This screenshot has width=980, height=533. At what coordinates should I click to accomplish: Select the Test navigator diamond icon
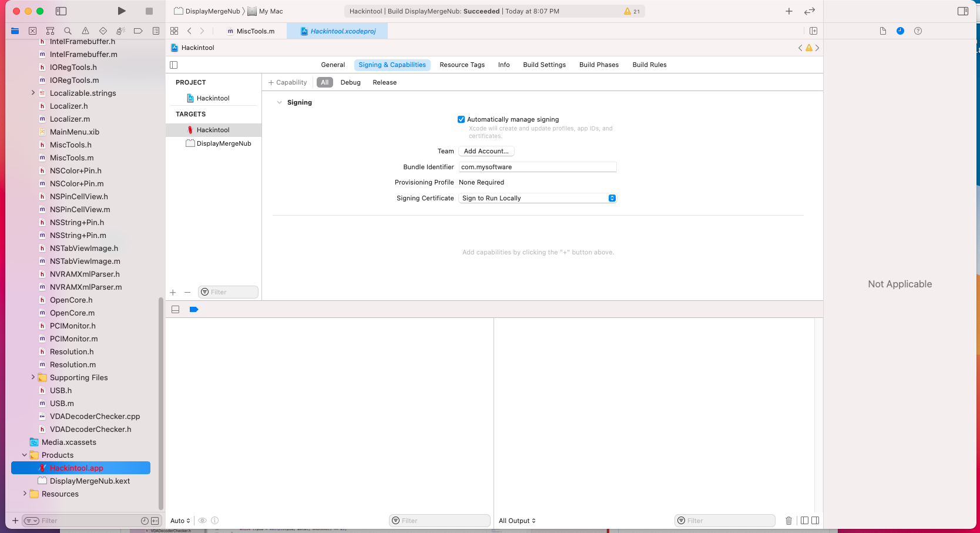pyautogui.click(x=103, y=31)
